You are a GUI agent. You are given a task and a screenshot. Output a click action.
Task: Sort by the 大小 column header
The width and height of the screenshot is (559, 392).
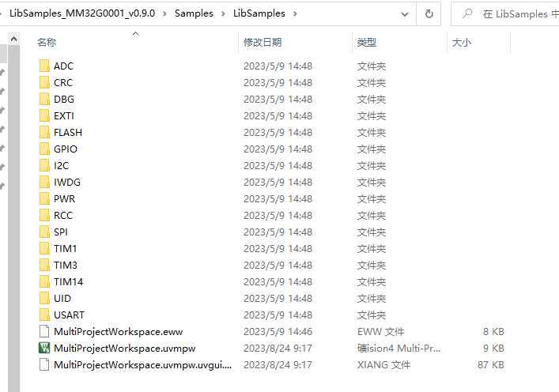click(462, 43)
